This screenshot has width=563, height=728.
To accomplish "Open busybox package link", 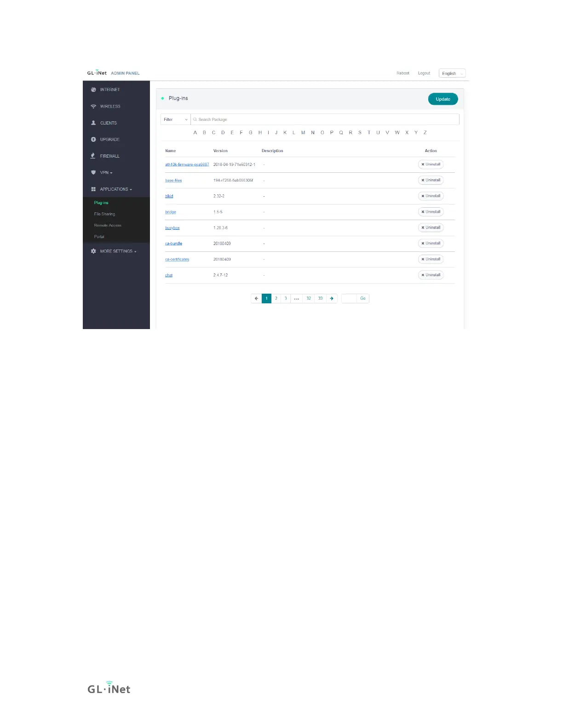I will tap(172, 228).
